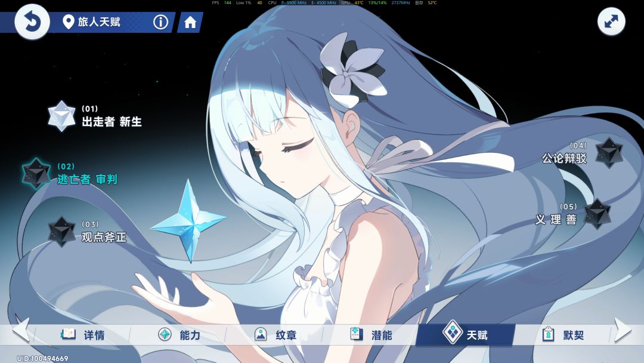Select talent label 观点斧正
This screenshot has width=644, height=363.
pyautogui.click(x=104, y=237)
